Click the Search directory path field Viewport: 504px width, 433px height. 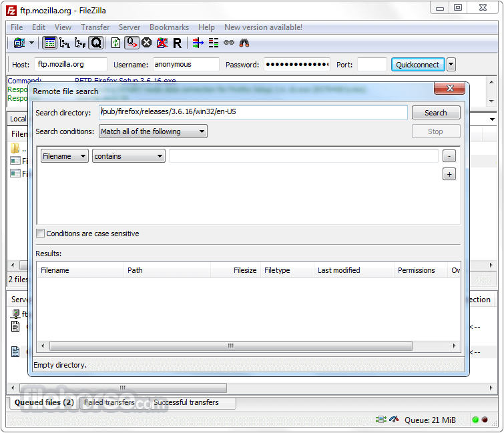(x=253, y=112)
